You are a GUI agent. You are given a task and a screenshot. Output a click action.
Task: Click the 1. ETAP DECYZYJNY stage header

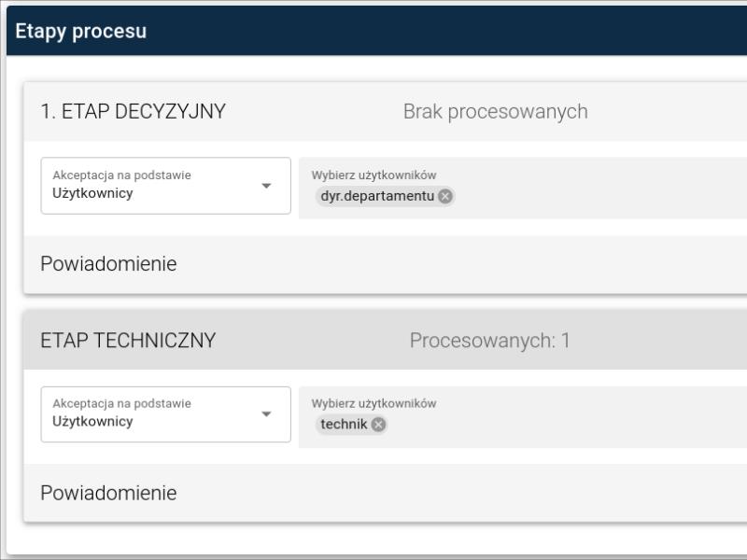point(134,112)
